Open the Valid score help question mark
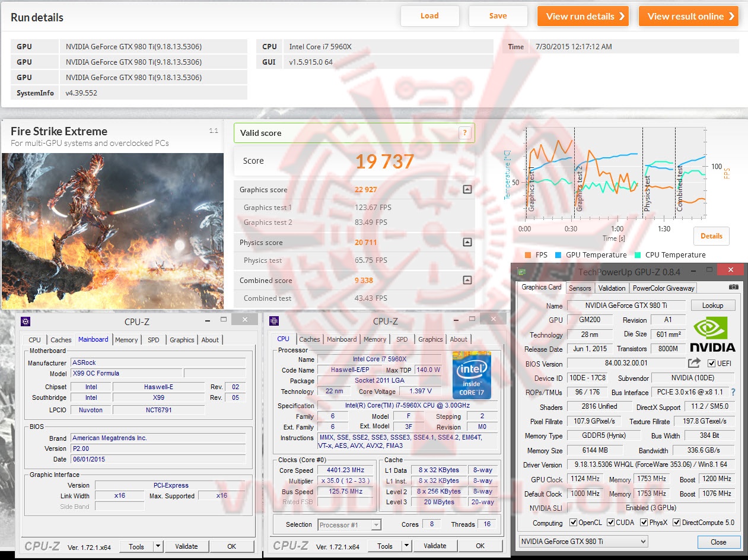Viewport: 748px width, 560px height. pos(464,133)
